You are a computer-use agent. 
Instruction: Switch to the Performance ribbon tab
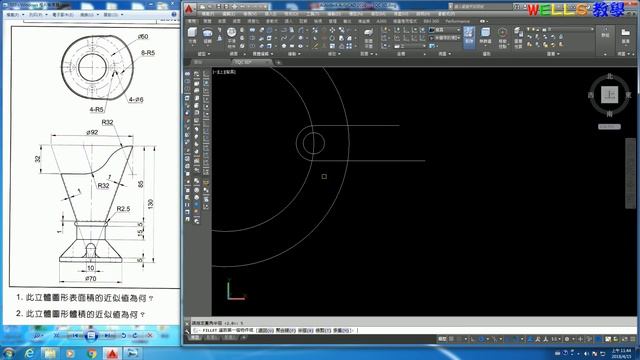(457, 21)
